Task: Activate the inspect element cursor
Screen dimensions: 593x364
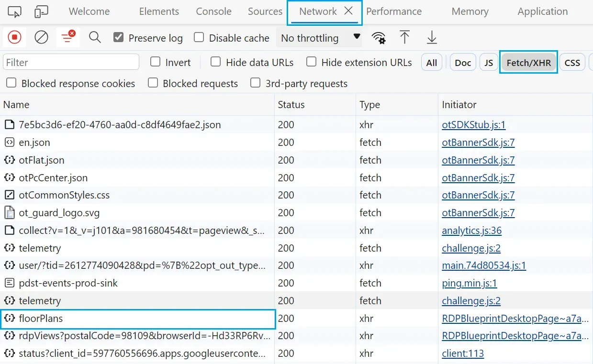Action: click(x=14, y=11)
